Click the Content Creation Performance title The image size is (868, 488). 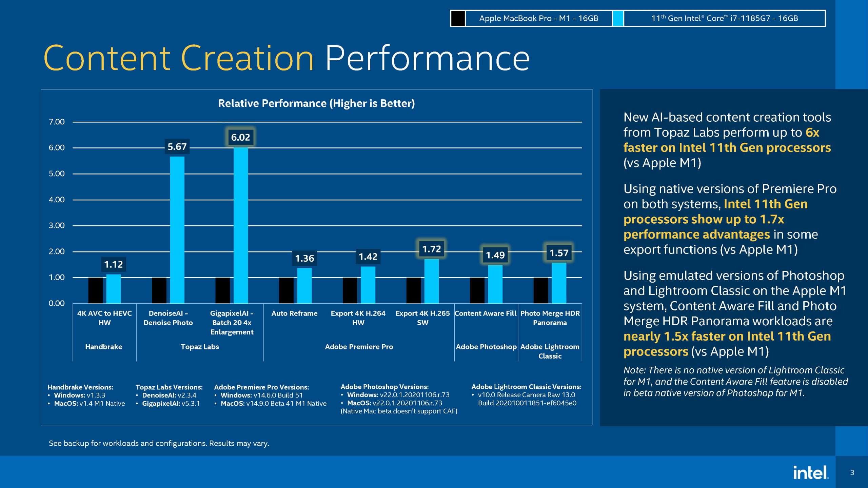(x=287, y=58)
